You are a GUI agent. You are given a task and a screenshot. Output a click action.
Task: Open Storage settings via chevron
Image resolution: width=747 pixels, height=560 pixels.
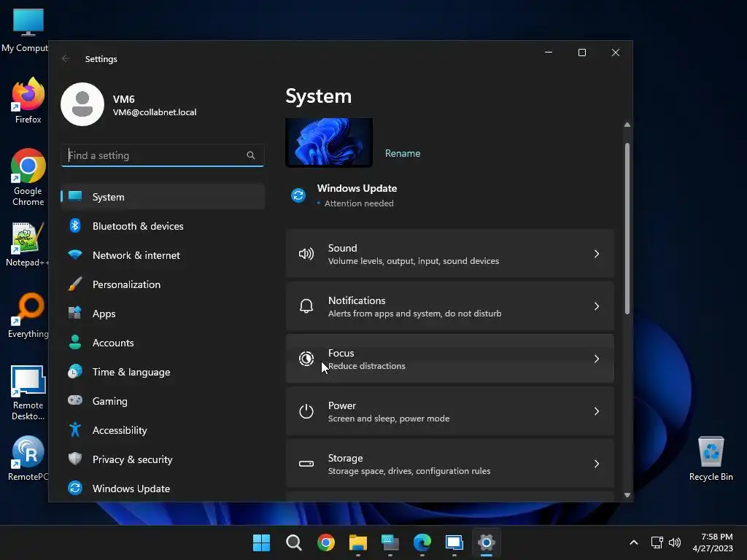coord(597,464)
